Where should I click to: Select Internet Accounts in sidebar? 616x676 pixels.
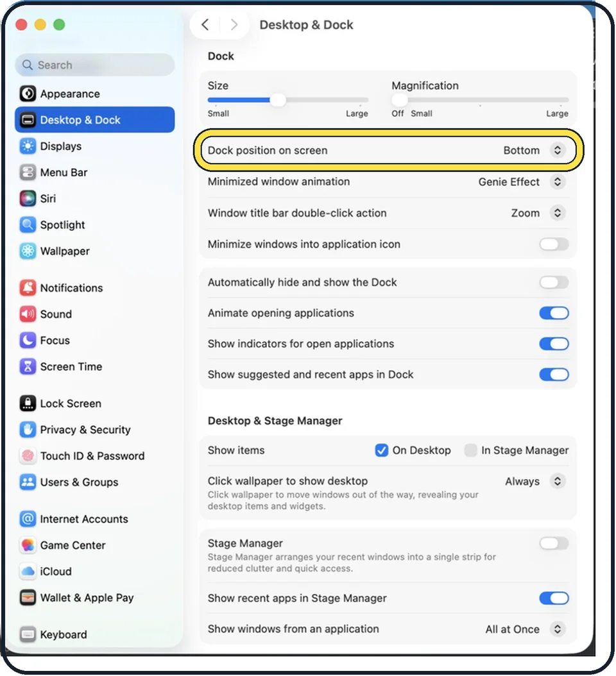95,519
